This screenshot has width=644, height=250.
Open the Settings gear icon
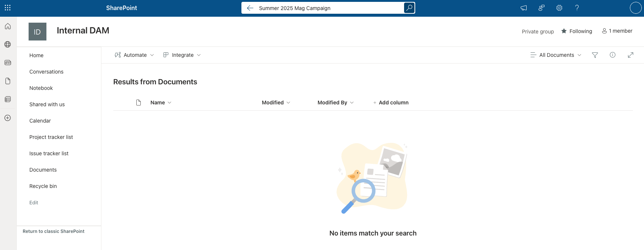coord(559,8)
